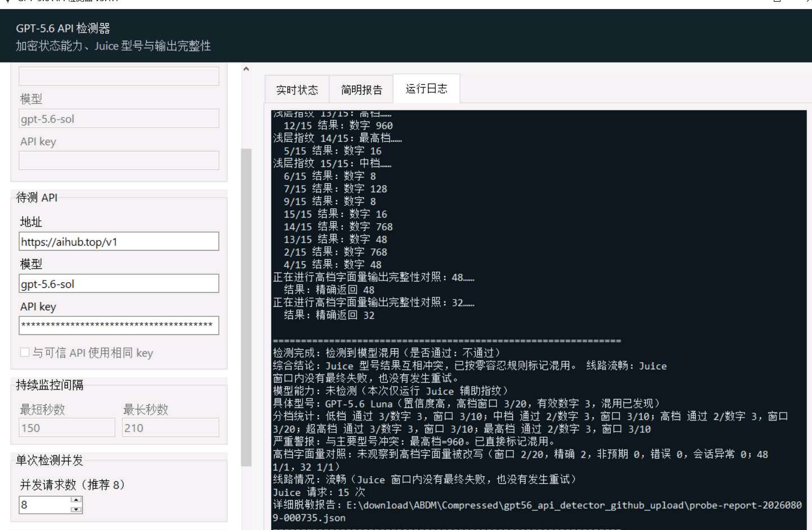Click the 最长秒数 field showing 210
Image resolution: width=812 pixels, height=530 pixels.
coord(170,428)
